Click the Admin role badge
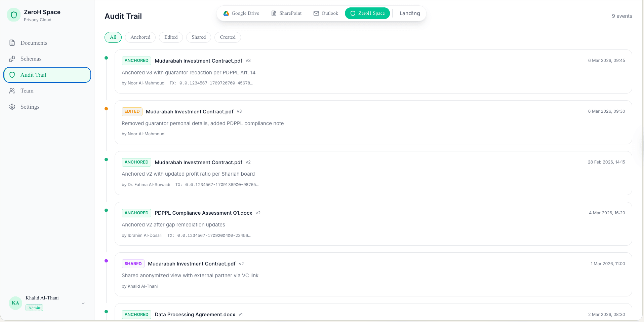The image size is (644, 322). pyautogui.click(x=34, y=308)
